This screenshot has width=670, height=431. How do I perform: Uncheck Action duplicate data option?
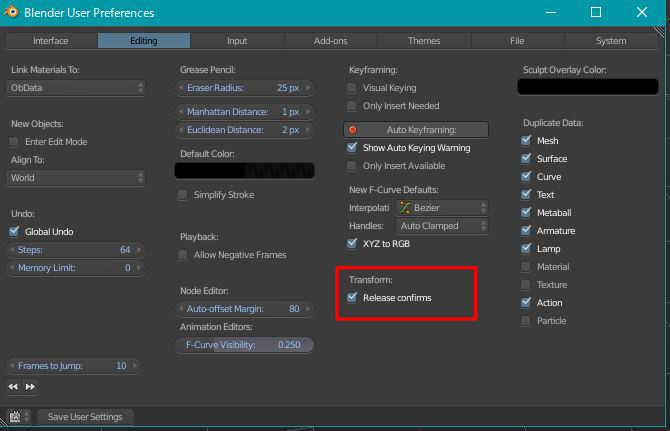526,302
